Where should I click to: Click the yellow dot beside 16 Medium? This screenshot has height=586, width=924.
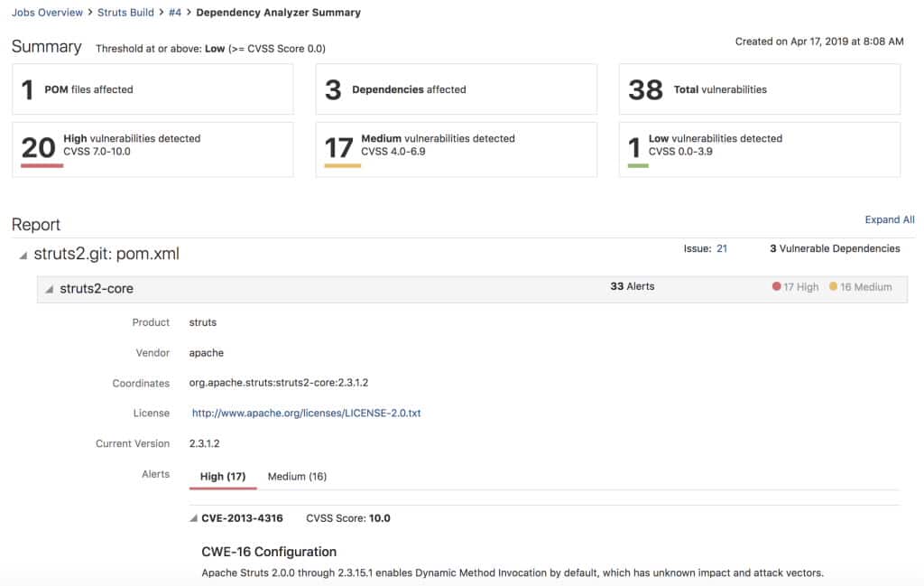(x=833, y=287)
